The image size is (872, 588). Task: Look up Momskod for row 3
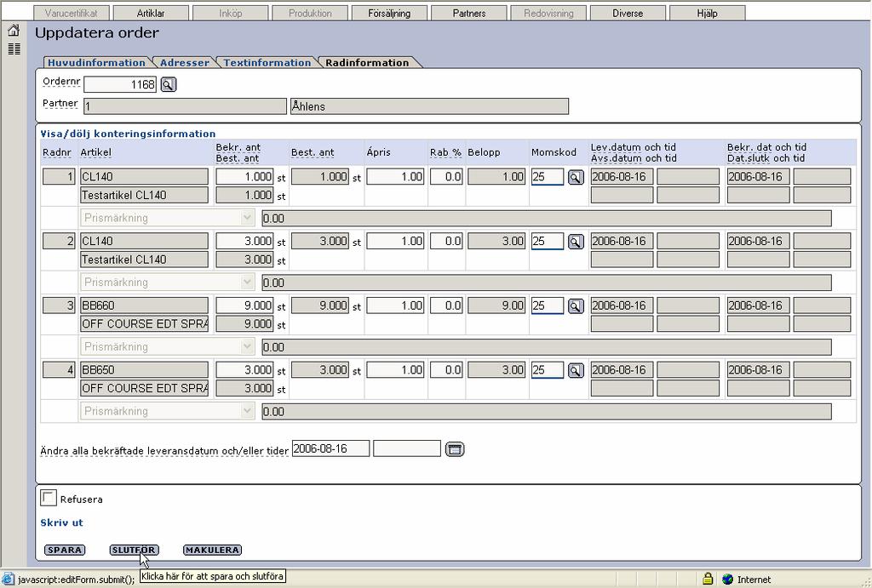(576, 306)
